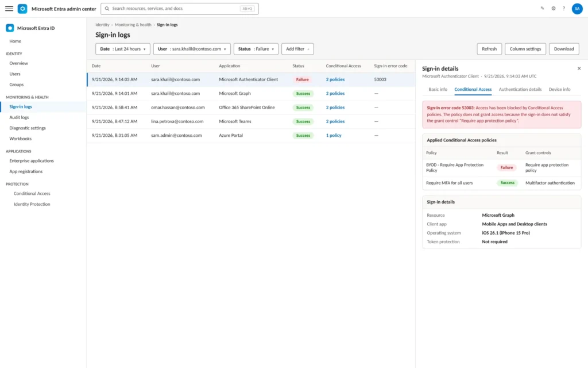Click the Add filter dropdown
This screenshot has height=368, width=588.
pos(297,49)
